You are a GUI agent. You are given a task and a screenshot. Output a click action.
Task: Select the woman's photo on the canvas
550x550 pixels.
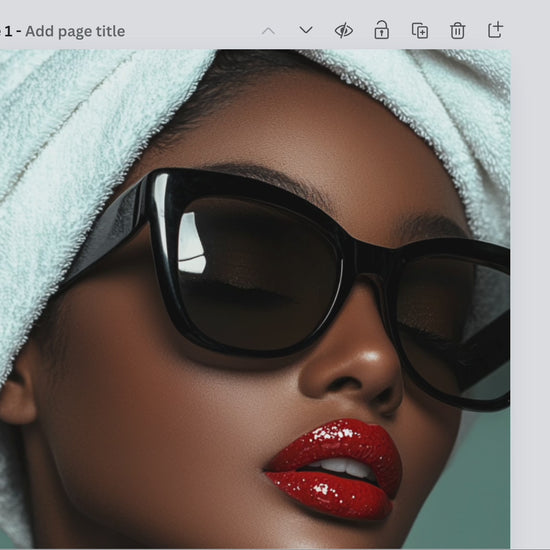click(x=255, y=299)
